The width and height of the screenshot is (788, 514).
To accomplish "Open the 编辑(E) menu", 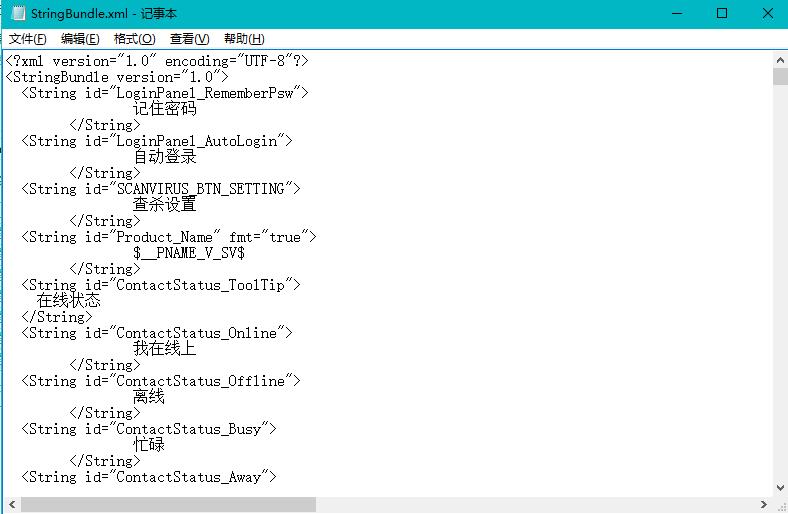I will (80, 39).
